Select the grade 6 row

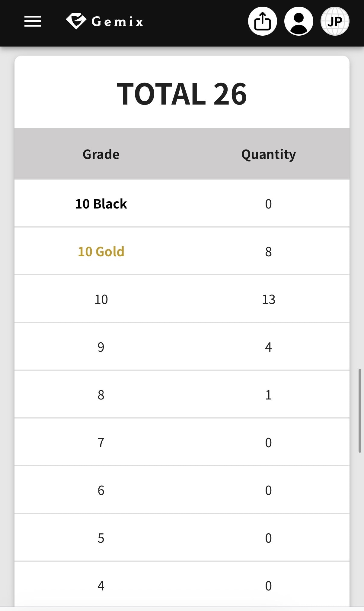(182, 490)
